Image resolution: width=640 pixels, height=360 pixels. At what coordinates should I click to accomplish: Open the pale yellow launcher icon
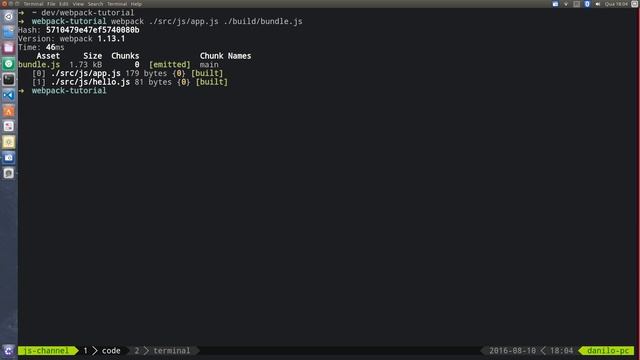click(9, 142)
